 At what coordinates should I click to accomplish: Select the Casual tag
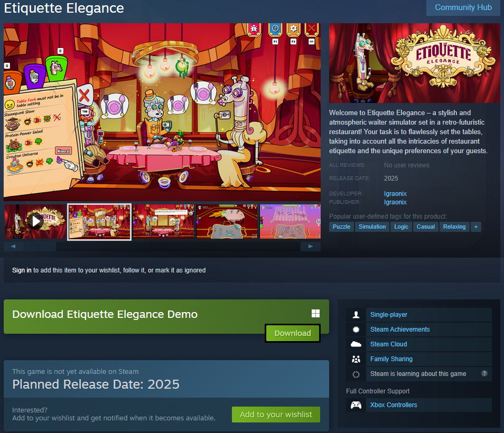pyautogui.click(x=426, y=227)
